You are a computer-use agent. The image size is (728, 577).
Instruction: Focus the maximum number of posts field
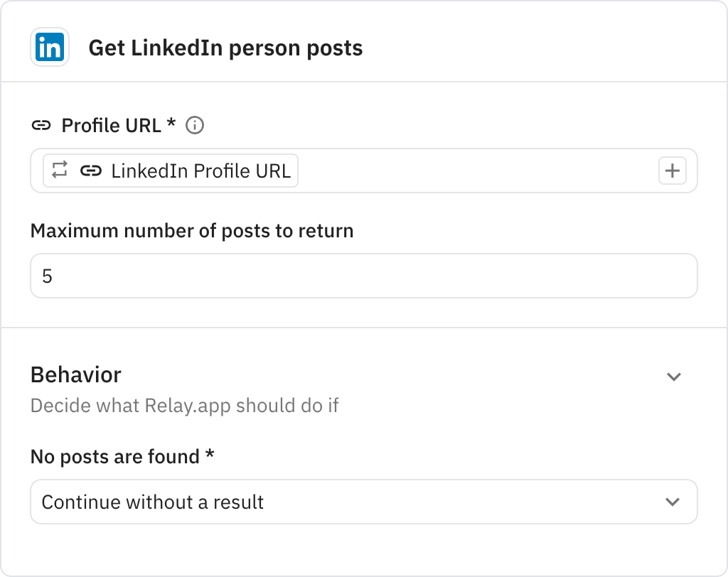click(x=363, y=276)
